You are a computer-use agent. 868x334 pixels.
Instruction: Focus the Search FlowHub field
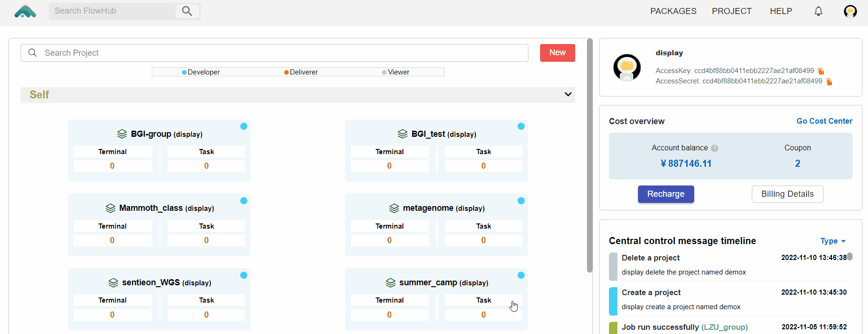click(112, 11)
